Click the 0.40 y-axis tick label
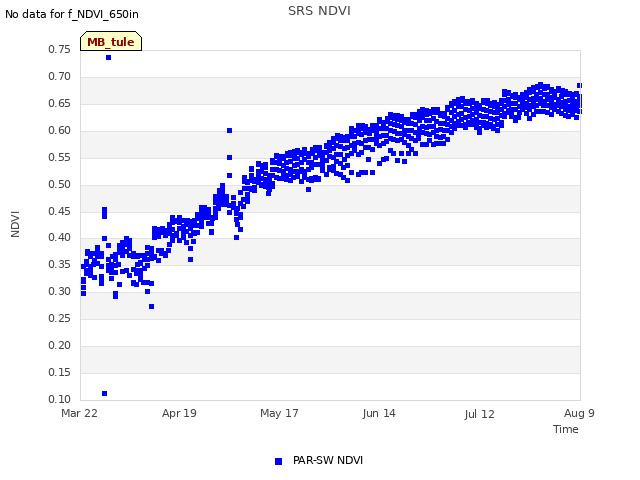This screenshot has width=640, height=480. [60, 237]
